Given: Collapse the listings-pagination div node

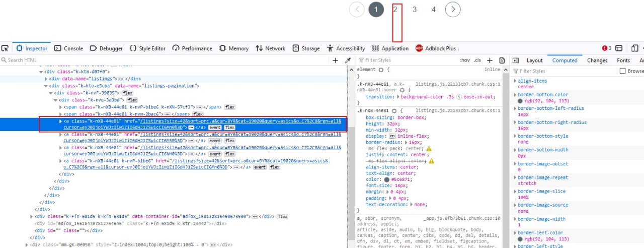Looking at the screenshot, I should (x=46, y=86).
